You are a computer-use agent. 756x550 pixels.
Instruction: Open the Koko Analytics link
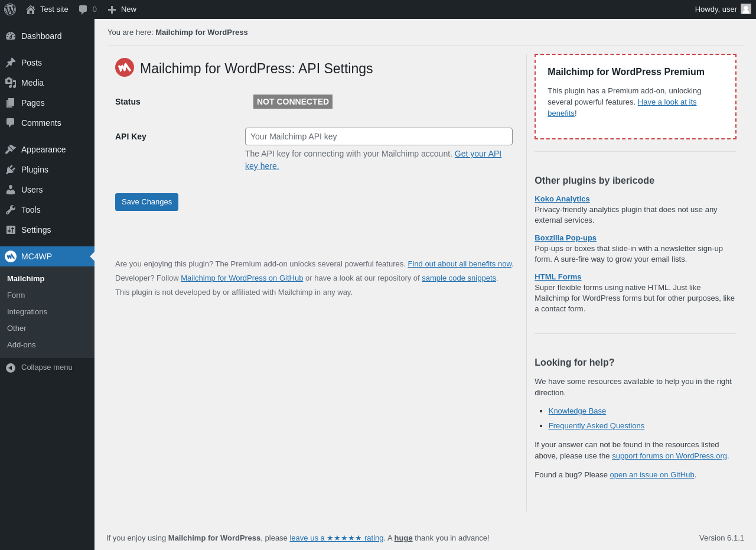[562, 199]
